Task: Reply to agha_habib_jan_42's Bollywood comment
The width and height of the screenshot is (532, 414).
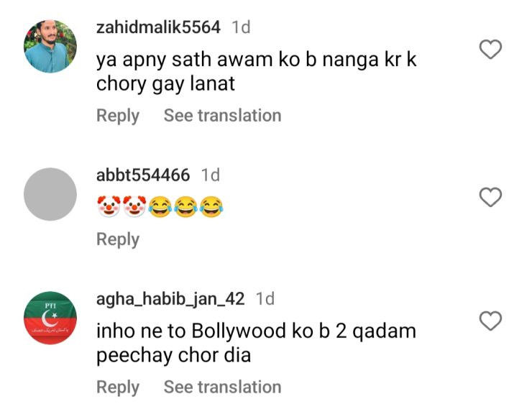Action: coord(118,387)
